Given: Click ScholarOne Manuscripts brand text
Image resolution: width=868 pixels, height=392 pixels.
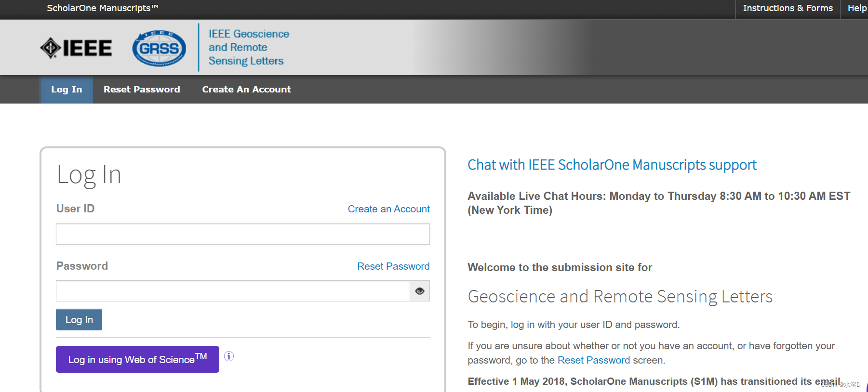Looking at the screenshot, I should [103, 8].
